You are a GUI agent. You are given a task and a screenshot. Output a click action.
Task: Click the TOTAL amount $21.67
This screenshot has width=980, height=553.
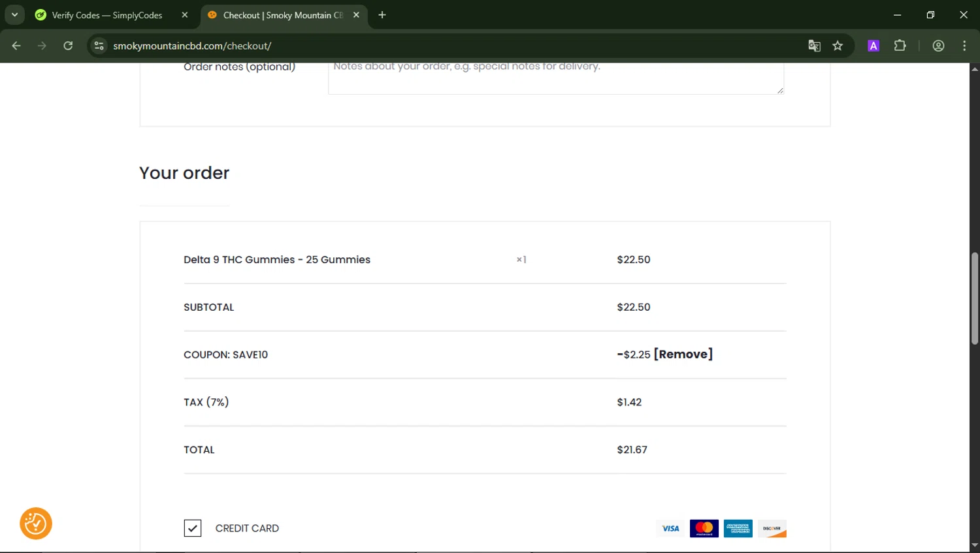[632, 450]
